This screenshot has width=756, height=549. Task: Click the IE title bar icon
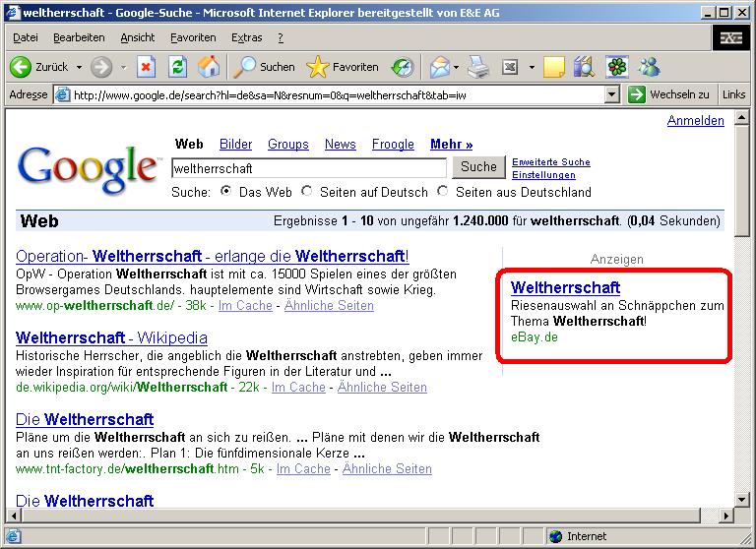[13, 13]
